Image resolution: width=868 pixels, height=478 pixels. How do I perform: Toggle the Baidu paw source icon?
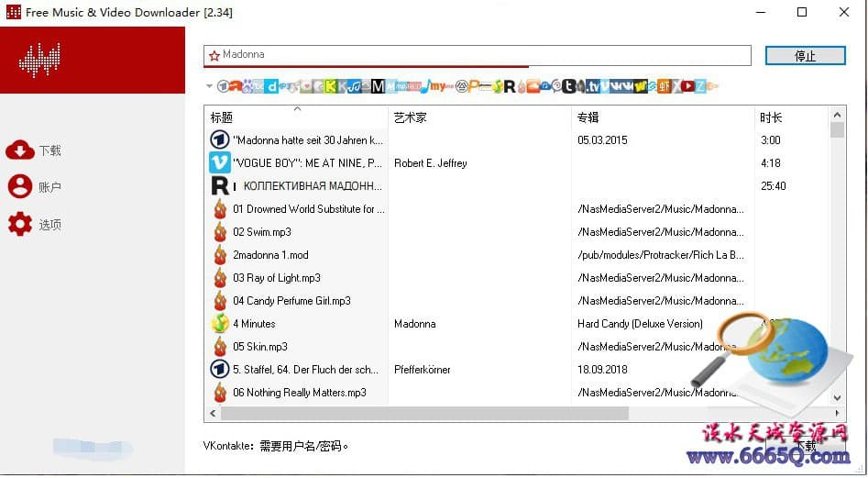247,86
